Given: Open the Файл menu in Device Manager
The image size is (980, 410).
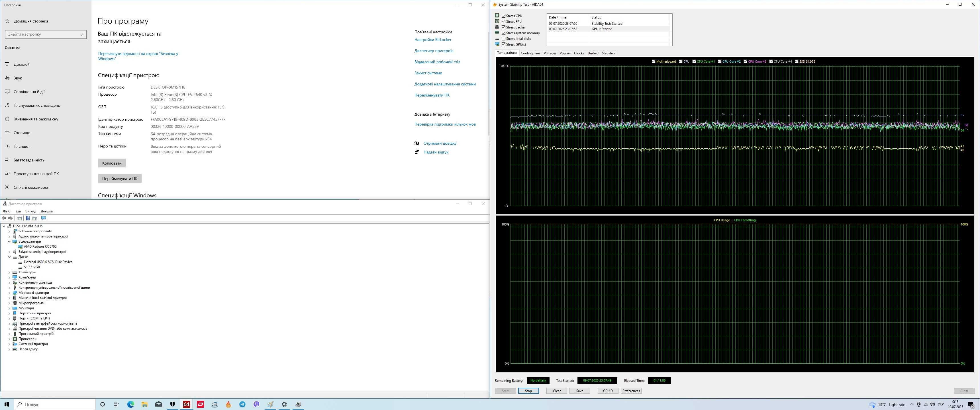Looking at the screenshot, I should [x=7, y=212].
